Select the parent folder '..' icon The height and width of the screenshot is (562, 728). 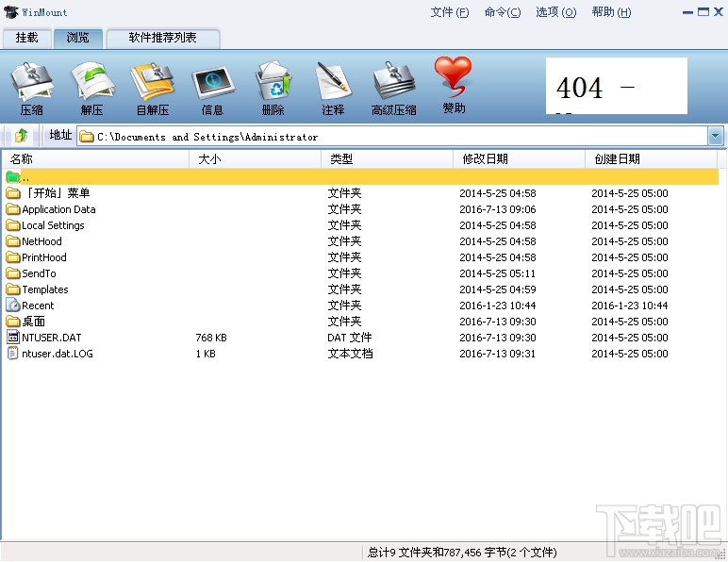[x=13, y=177]
